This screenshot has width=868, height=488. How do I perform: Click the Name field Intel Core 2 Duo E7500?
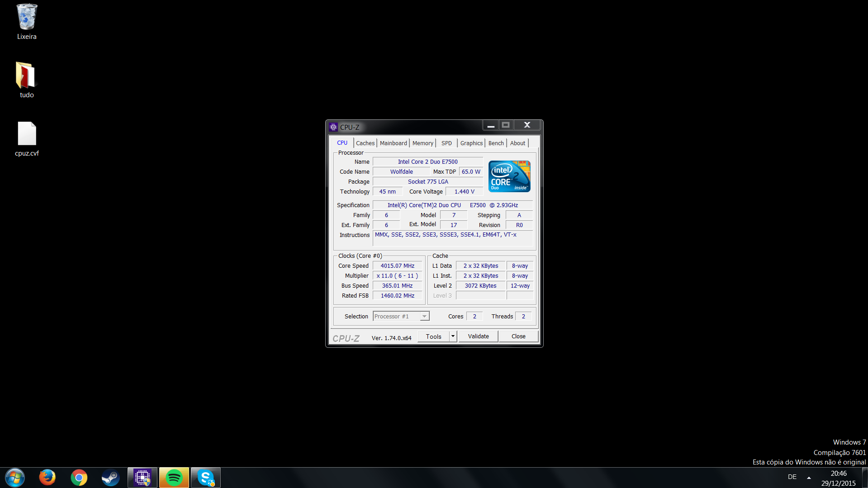427,162
